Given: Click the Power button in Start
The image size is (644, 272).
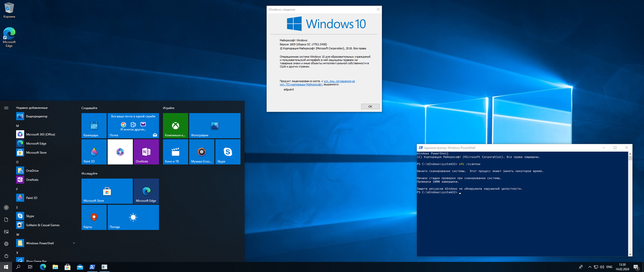Looking at the screenshot, I should (x=6, y=256).
